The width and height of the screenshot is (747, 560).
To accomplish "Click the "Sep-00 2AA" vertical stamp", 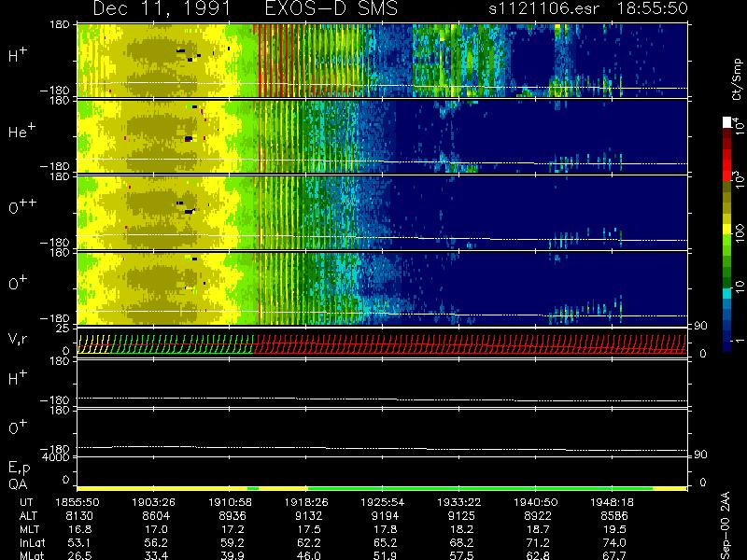I will coord(726,525).
